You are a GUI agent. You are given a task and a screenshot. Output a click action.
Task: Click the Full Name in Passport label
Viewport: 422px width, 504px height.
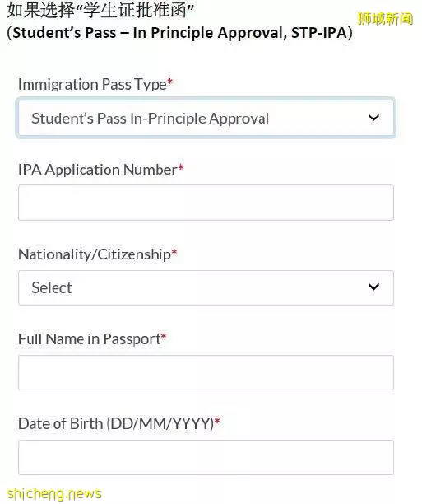click(x=90, y=339)
